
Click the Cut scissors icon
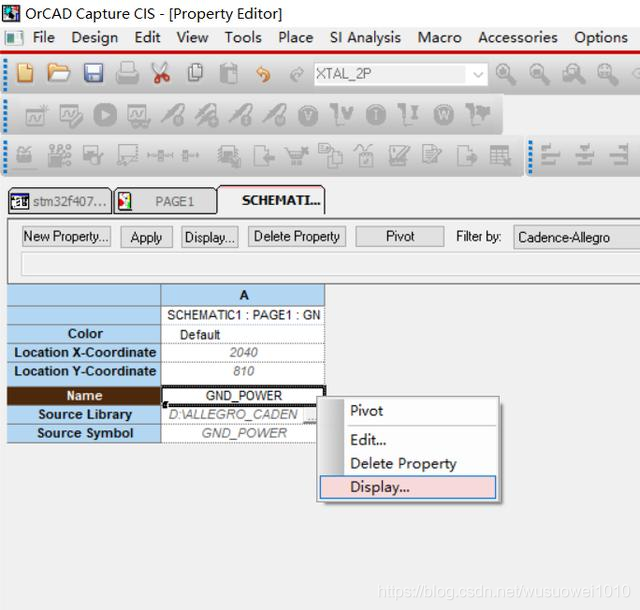(161, 73)
